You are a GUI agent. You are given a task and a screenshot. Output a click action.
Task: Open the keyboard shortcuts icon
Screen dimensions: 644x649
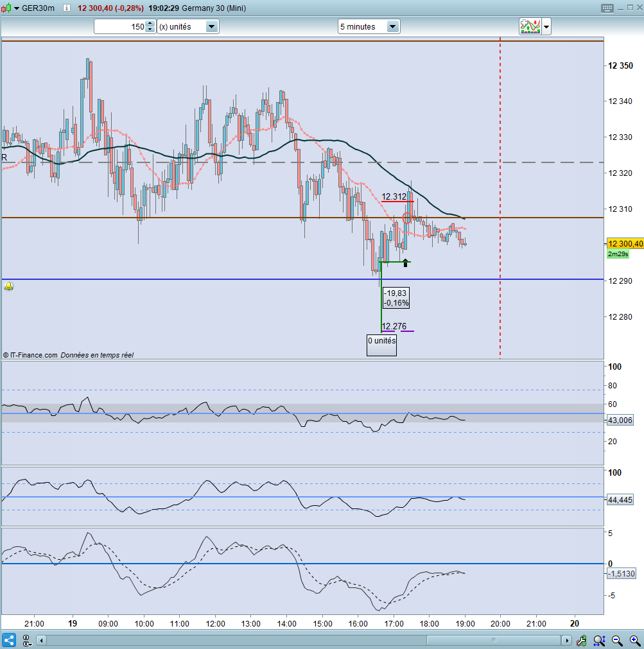coord(607,8)
